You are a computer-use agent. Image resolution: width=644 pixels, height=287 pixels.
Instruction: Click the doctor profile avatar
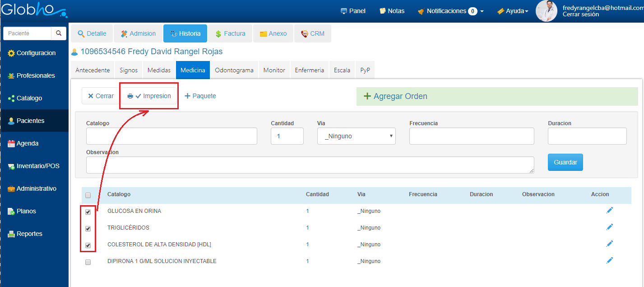546,11
